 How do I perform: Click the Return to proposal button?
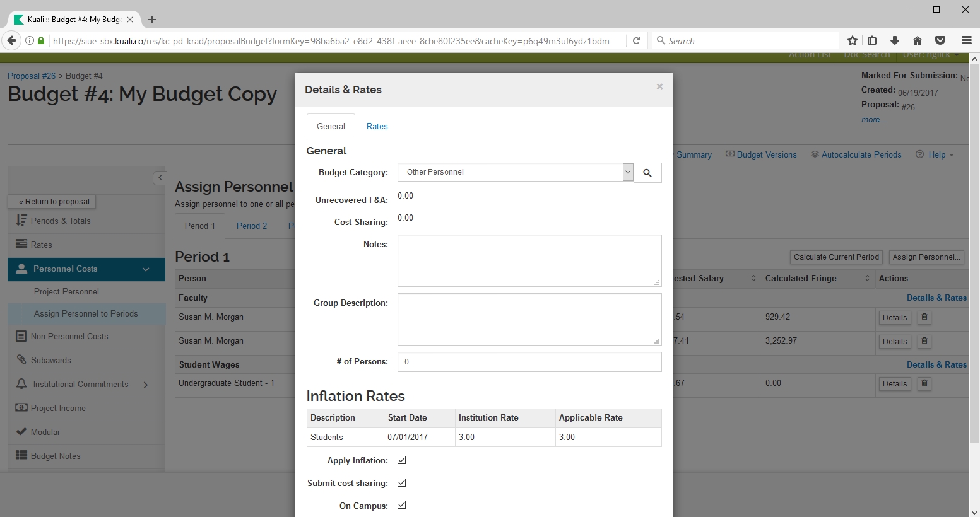tap(55, 202)
